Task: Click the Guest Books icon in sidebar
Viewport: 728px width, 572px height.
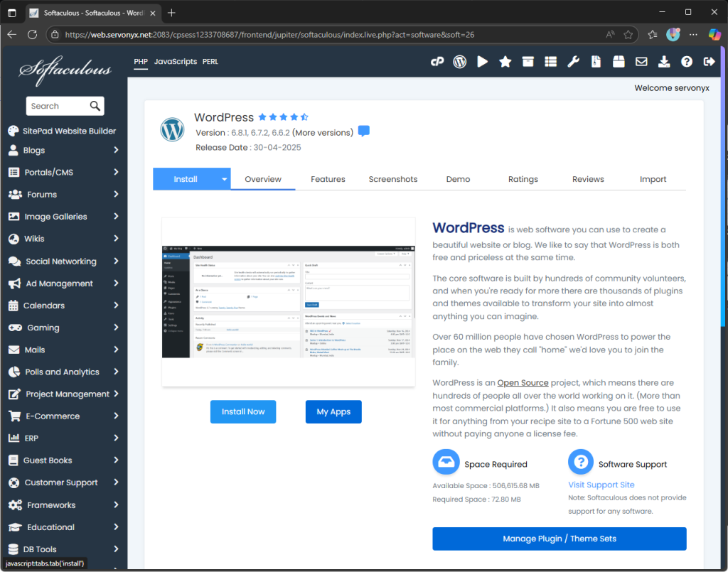Action: pos(14,460)
